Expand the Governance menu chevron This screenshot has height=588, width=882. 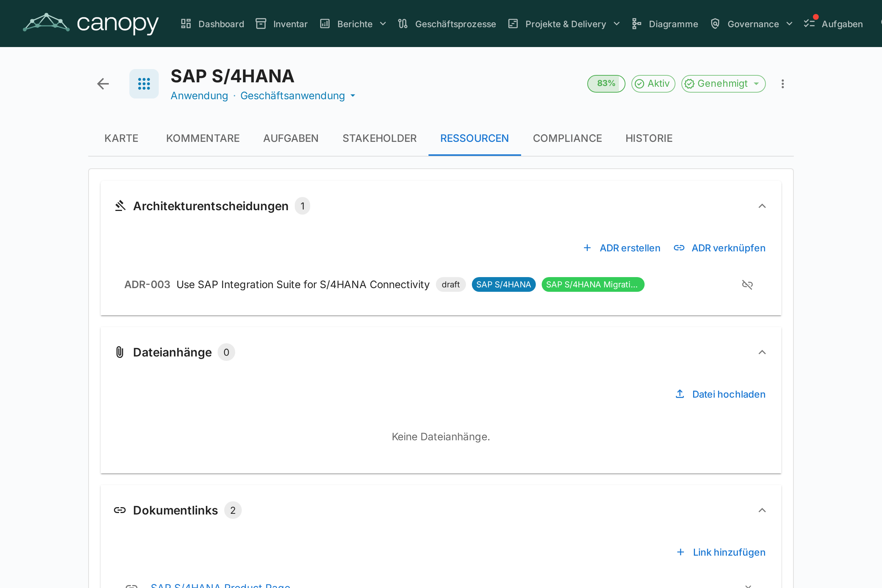coord(789,24)
